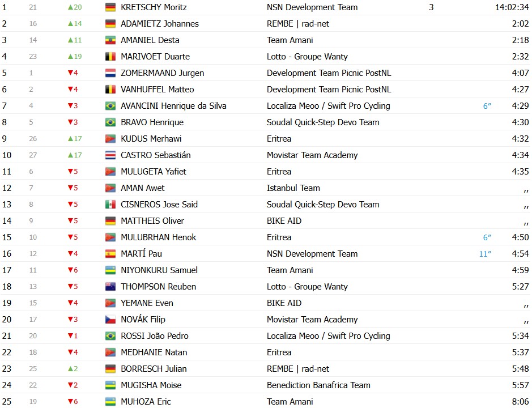Open rider MATTHEIS Oliver profile
This screenshot has width=532, height=408.
[x=152, y=221]
